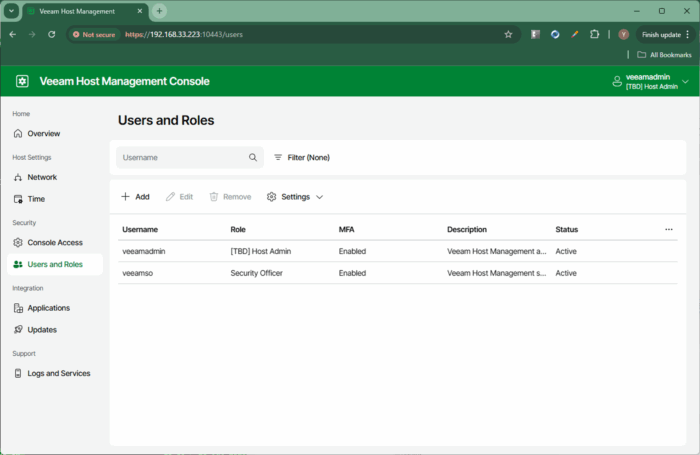Click the Finish update button
Screen dimensions: 700x455
coord(661,34)
